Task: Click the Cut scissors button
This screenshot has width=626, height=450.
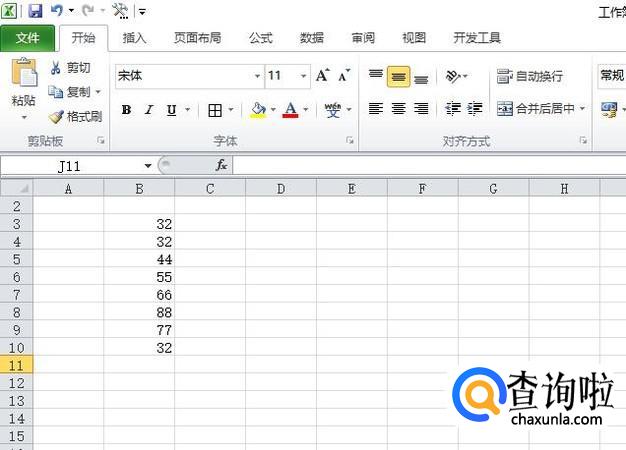Action: tap(70, 68)
